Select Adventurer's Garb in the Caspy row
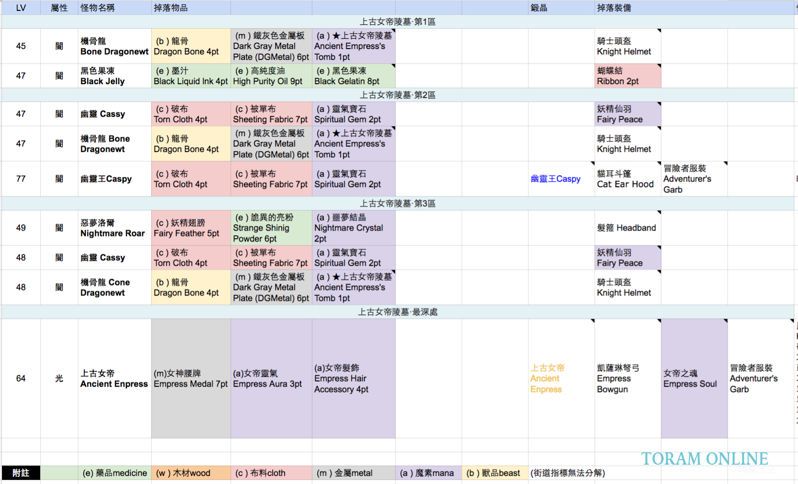The height and width of the screenshot is (484, 798). [x=694, y=179]
